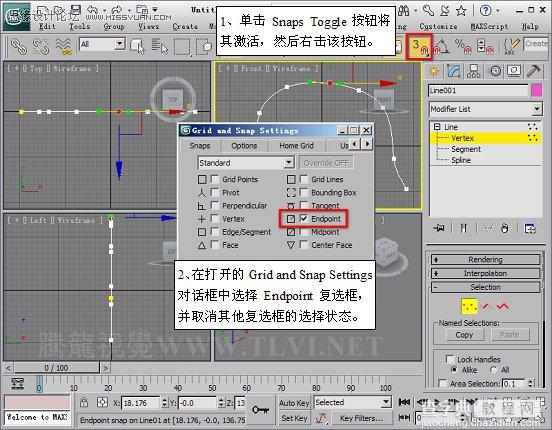The image size is (552, 430).
Task: Open the Motion command panel tab
Action: point(495,71)
